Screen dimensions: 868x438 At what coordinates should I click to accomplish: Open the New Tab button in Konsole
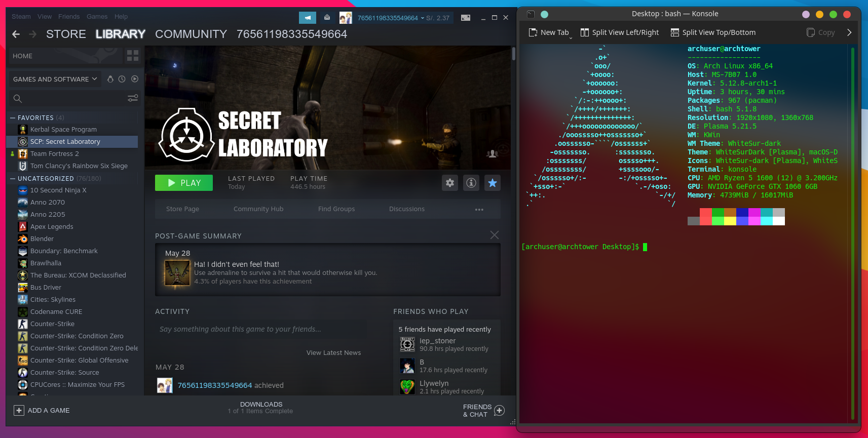tap(549, 32)
